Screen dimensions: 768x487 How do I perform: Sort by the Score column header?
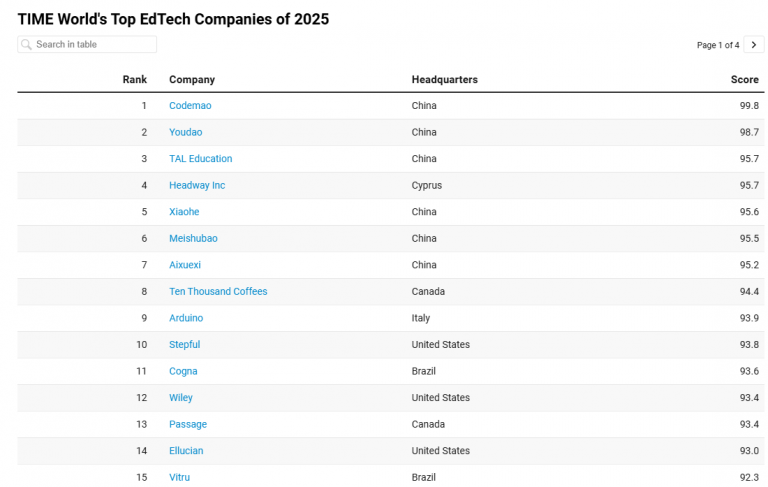click(744, 79)
